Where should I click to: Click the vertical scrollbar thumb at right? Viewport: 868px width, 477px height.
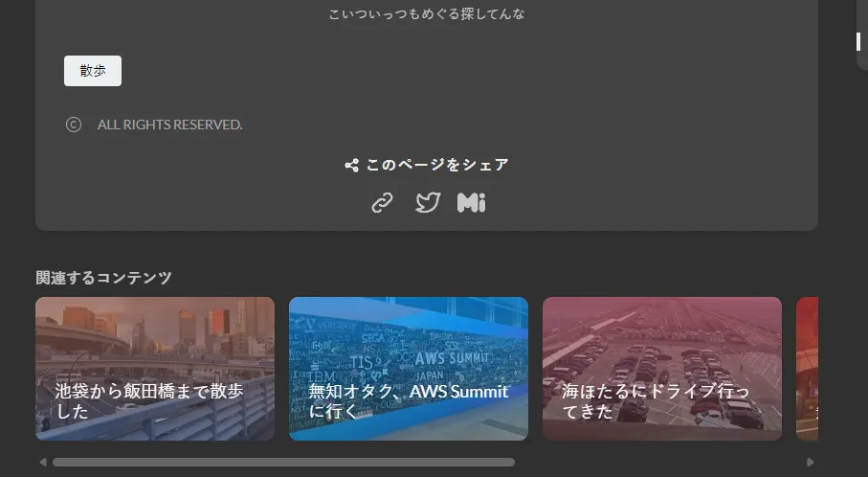coord(858,41)
